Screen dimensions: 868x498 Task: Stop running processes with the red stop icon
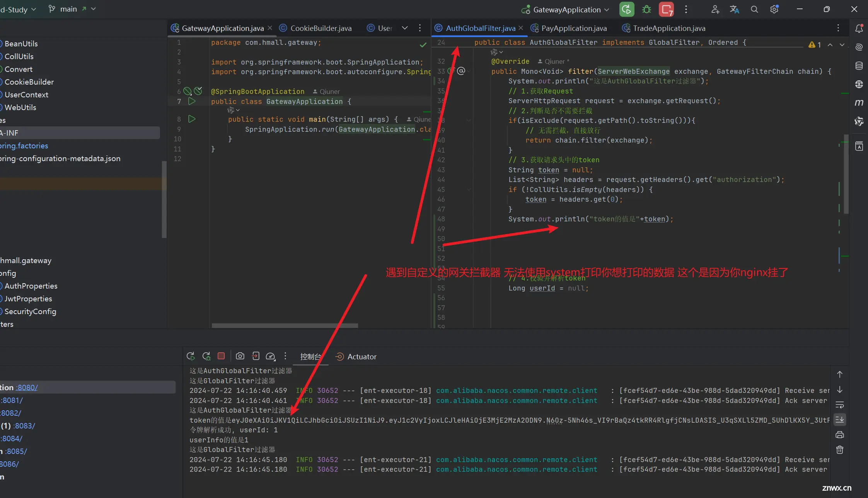pos(666,9)
